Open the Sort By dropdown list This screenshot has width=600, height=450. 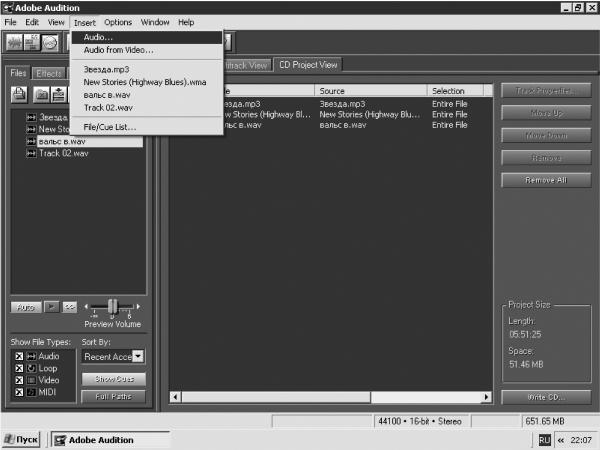[x=139, y=357]
